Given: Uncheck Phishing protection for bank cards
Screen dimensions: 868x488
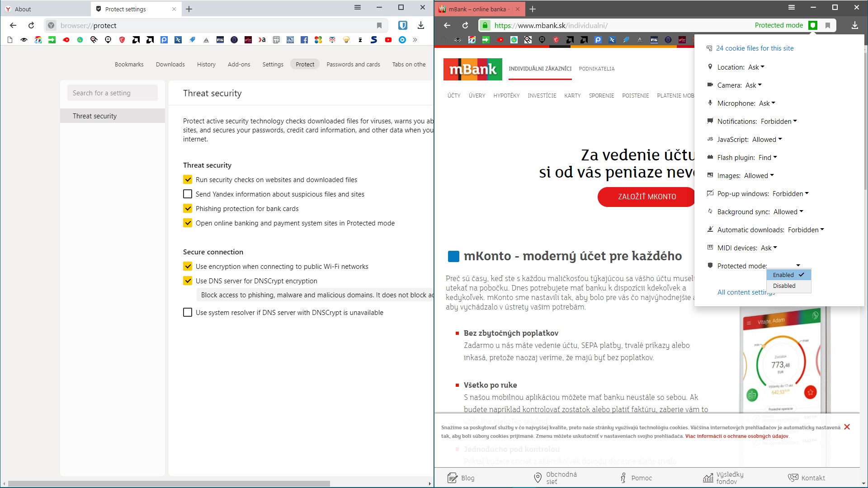Looking at the screenshot, I should coord(188,208).
